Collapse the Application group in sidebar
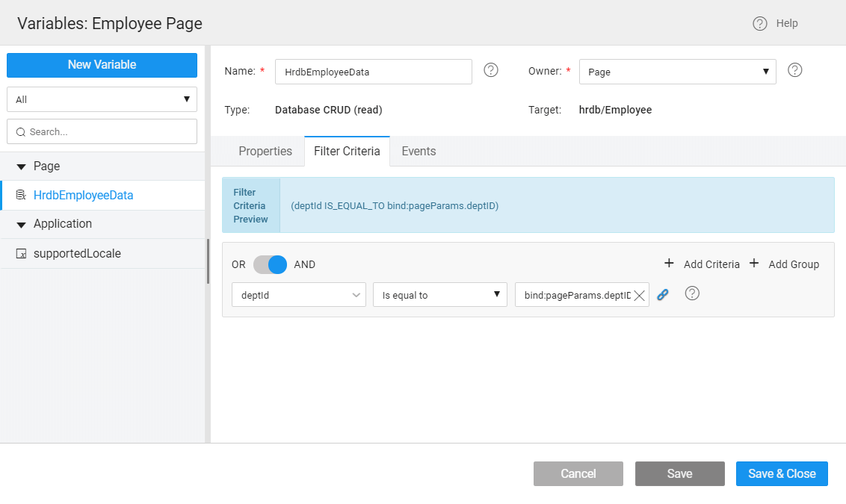The height and width of the screenshot is (504, 846). (x=21, y=224)
